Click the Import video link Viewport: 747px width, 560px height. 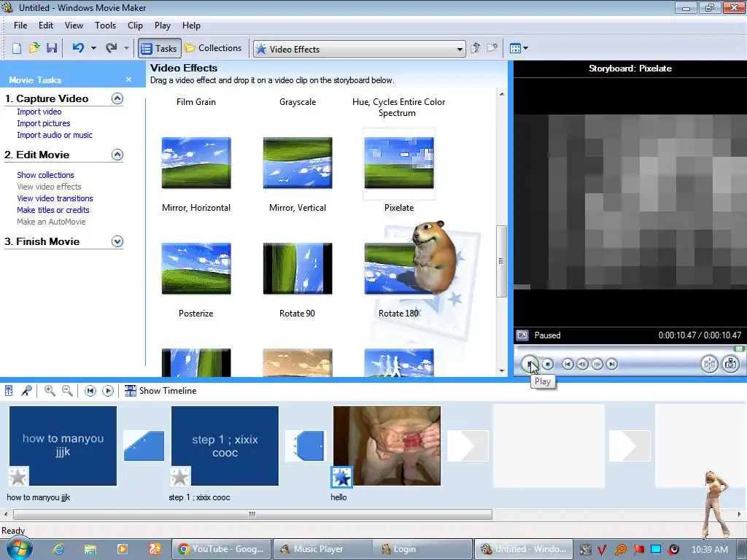[39, 112]
